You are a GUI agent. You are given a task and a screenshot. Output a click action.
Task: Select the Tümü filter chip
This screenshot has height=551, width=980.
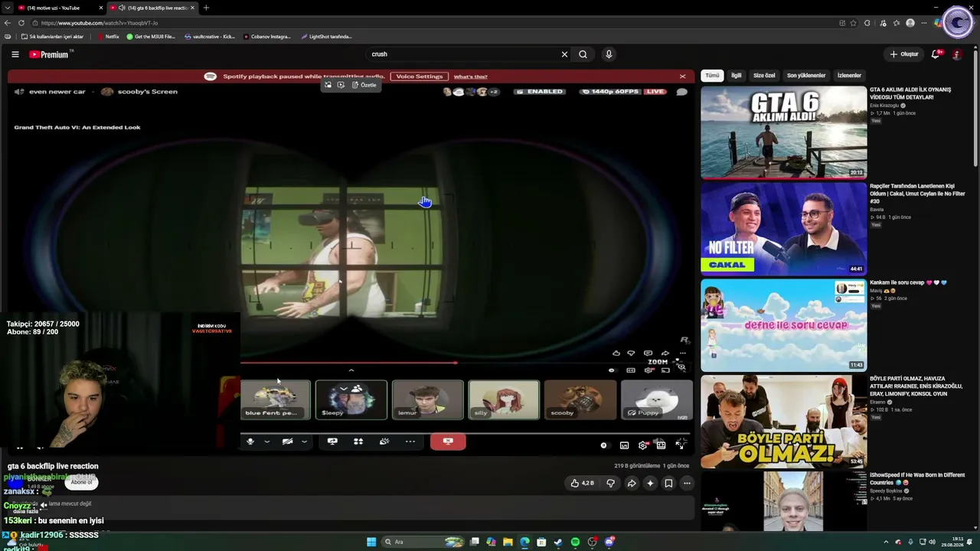[x=712, y=76]
